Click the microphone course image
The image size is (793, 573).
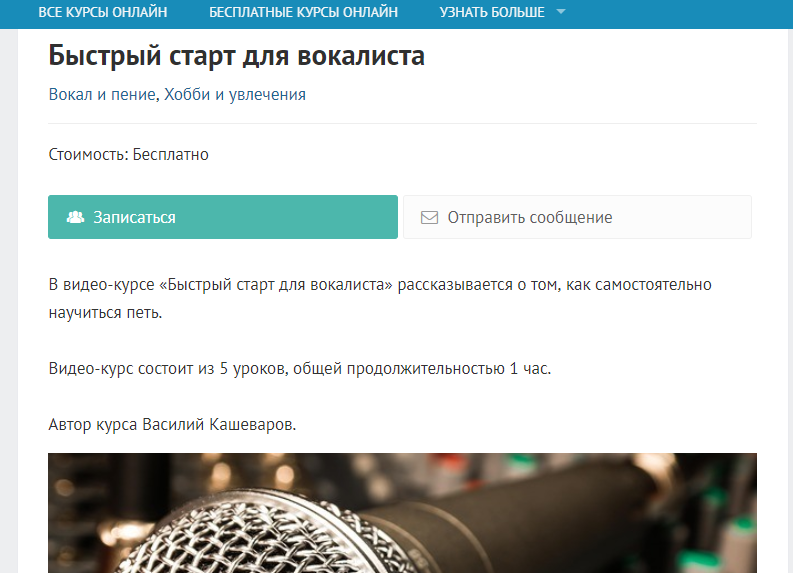(403, 513)
